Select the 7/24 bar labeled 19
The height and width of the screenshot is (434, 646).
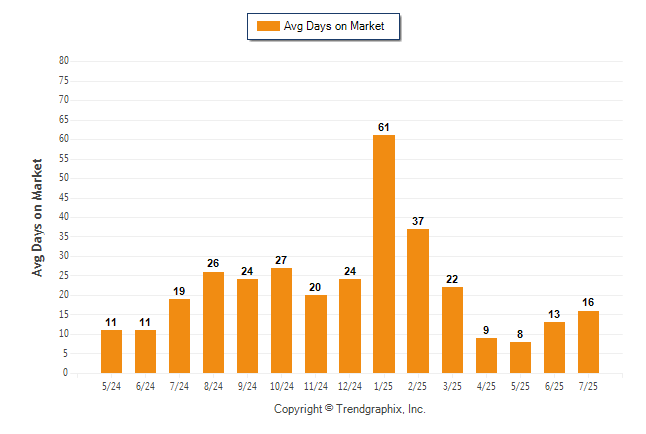point(179,336)
